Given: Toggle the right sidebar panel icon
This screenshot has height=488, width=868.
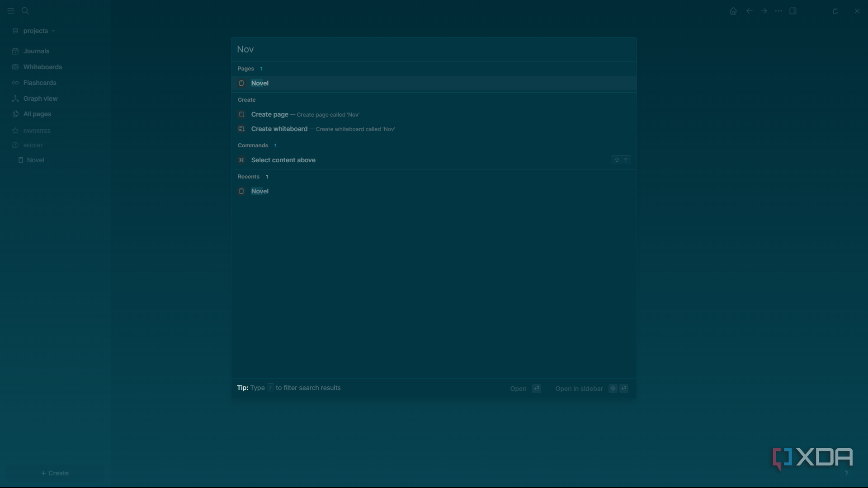Looking at the screenshot, I should click(x=793, y=11).
